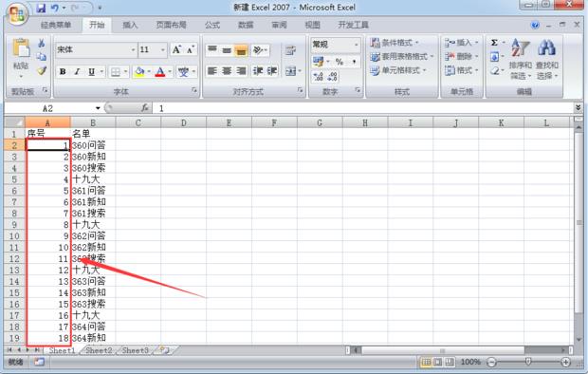Switch to Page Break Preview in the status bar

point(450,362)
